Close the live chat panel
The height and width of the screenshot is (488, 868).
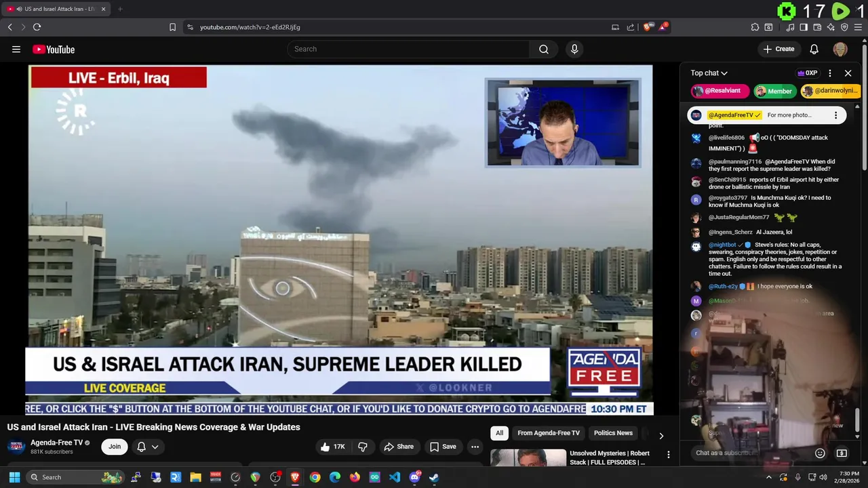click(x=848, y=73)
